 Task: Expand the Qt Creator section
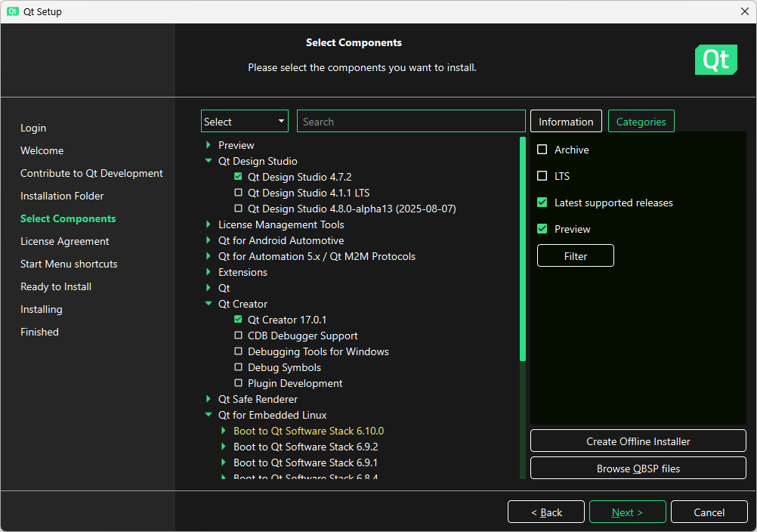(x=209, y=304)
